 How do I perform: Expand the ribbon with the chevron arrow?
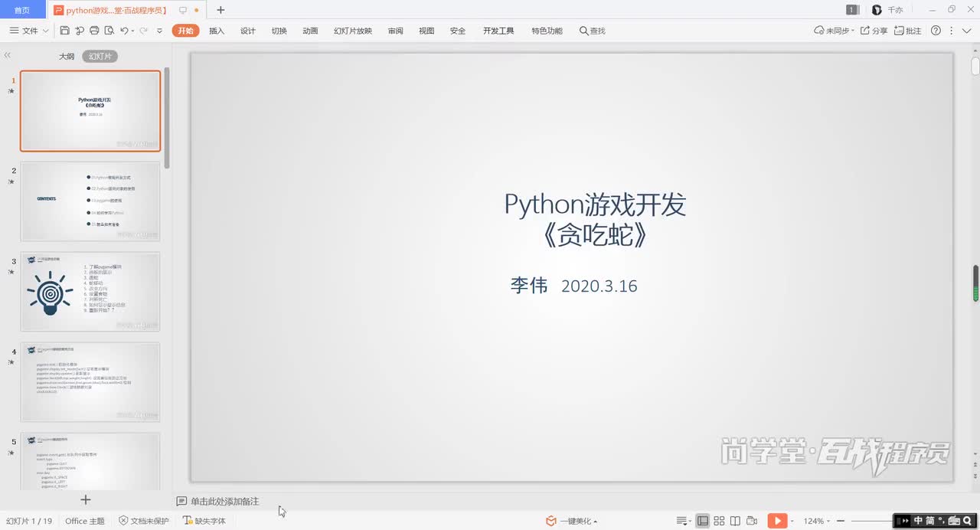pyautogui.click(x=966, y=31)
